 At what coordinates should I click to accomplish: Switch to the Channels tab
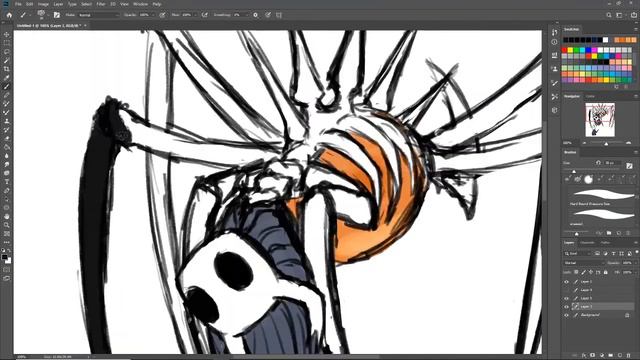click(x=587, y=242)
